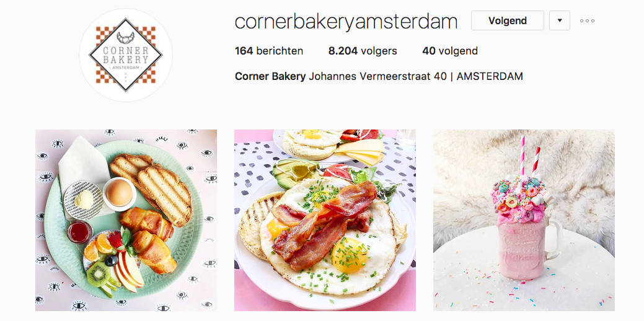
Task: Click the Volgend following button
Action: tap(507, 20)
